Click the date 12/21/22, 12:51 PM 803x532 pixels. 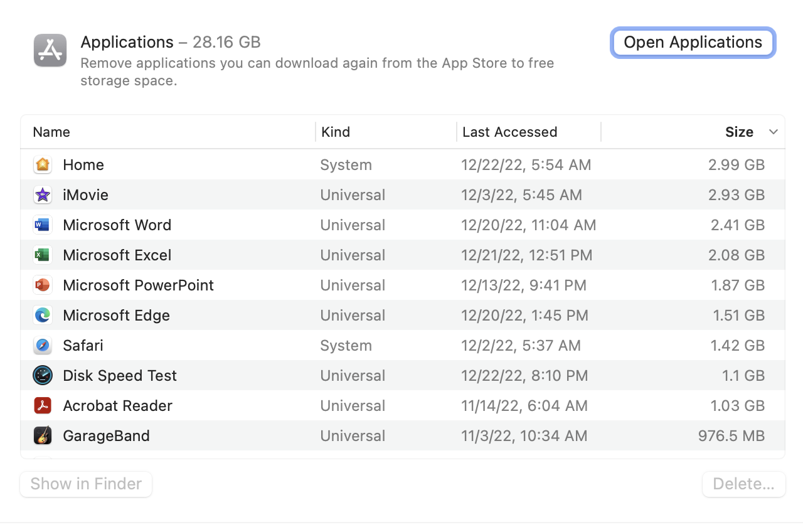point(526,255)
